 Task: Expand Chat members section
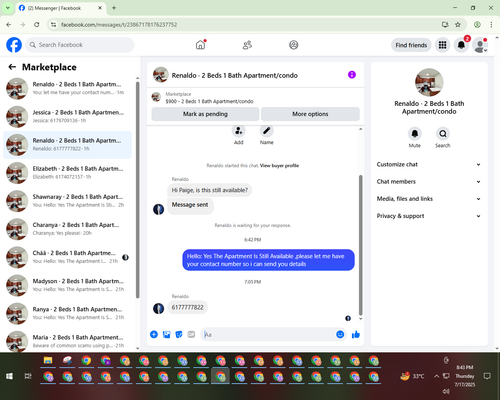click(429, 182)
